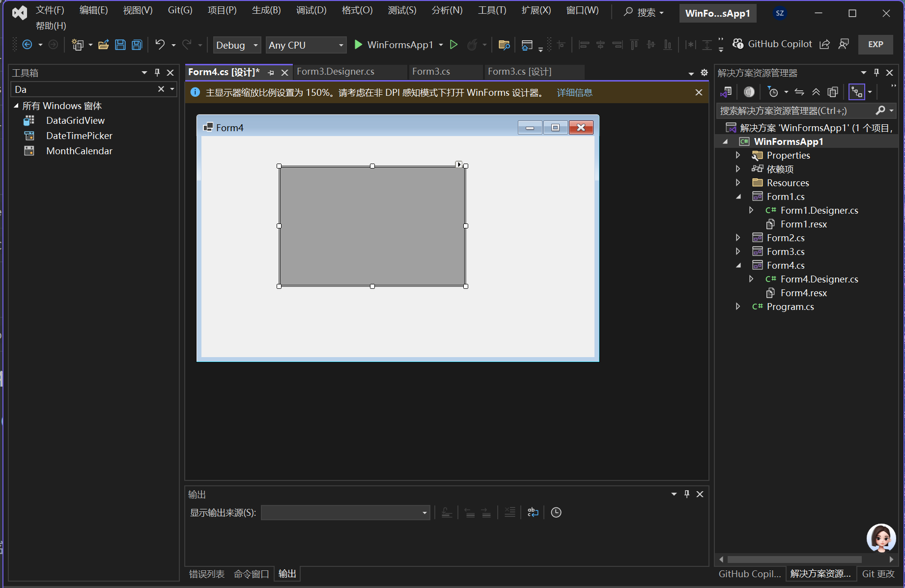
Task: Collapse All items in Solution Explorer
Action: tap(816, 92)
